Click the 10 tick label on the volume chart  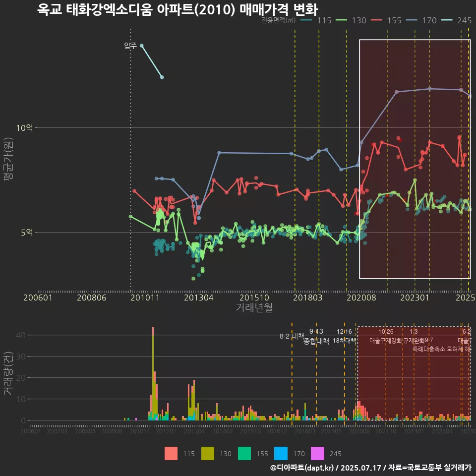[x=21, y=399]
